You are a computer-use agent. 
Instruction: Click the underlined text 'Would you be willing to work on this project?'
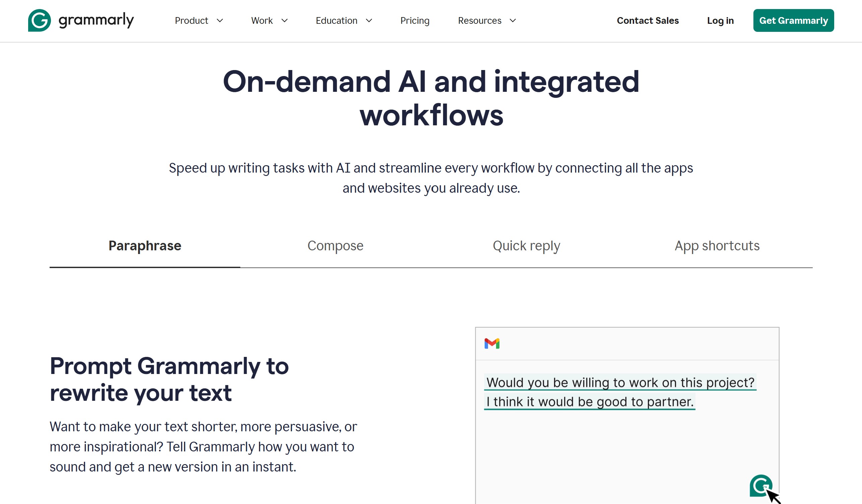click(x=620, y=383)
